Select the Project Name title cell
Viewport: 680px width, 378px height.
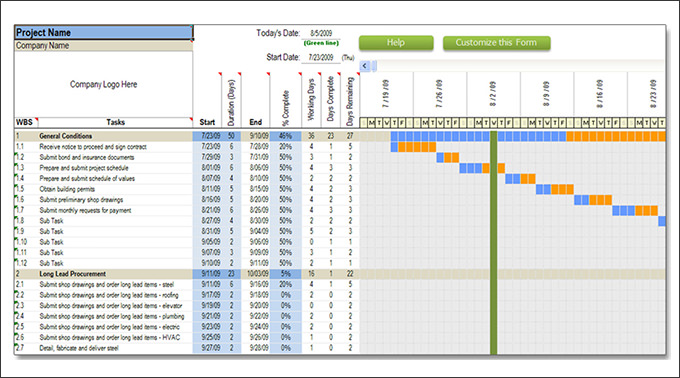coord(104,33)
